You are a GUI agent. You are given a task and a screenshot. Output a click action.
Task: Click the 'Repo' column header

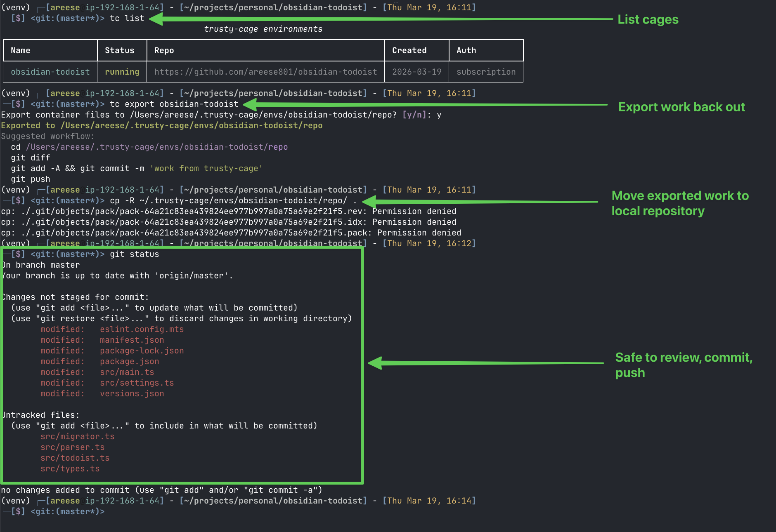pos(164,50)
